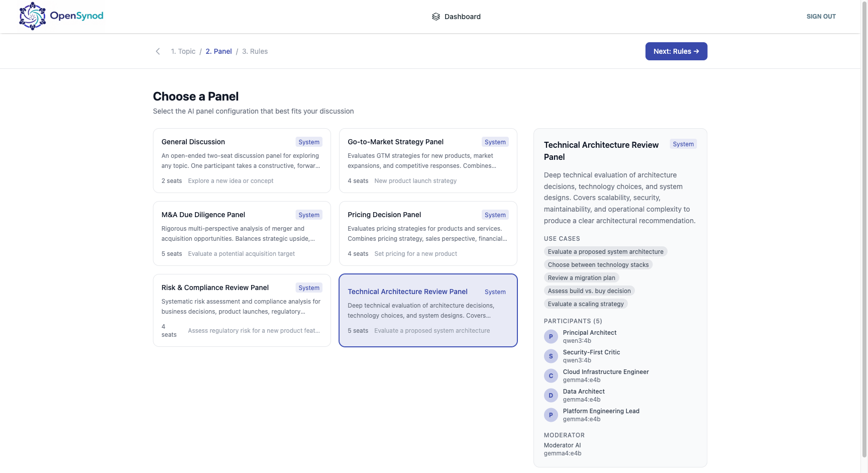
Task: Click the OpenSynod logo
Action: [x=61, y=16]
